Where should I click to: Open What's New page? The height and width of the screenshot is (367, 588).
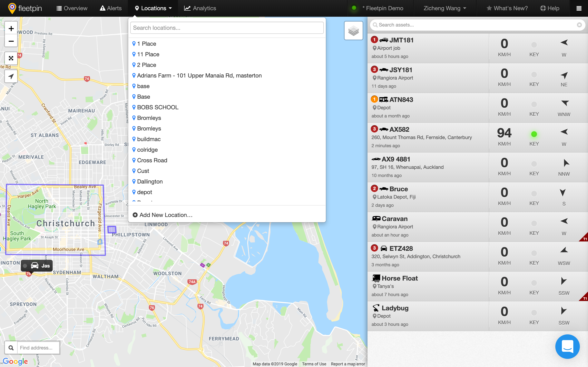coord(507,8)
